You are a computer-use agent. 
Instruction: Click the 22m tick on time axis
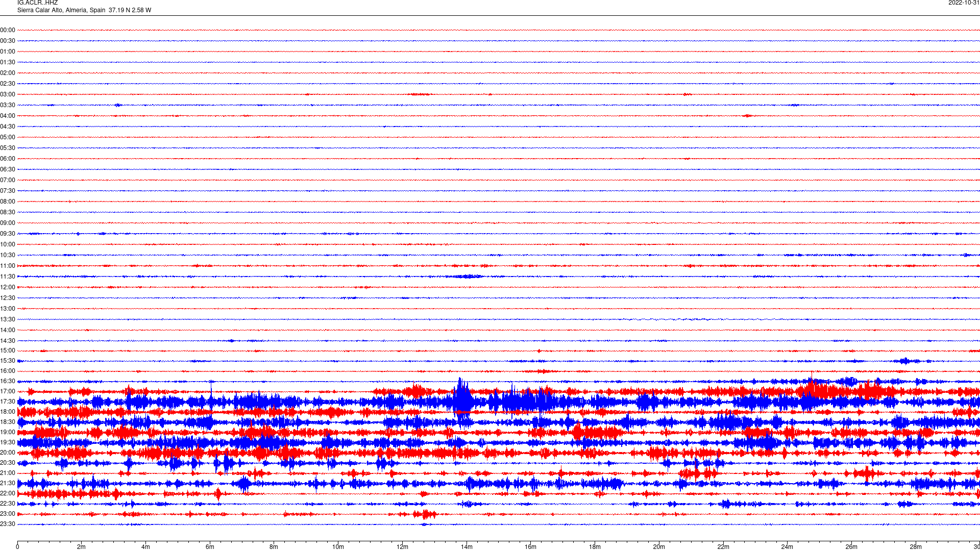point(723,547)
